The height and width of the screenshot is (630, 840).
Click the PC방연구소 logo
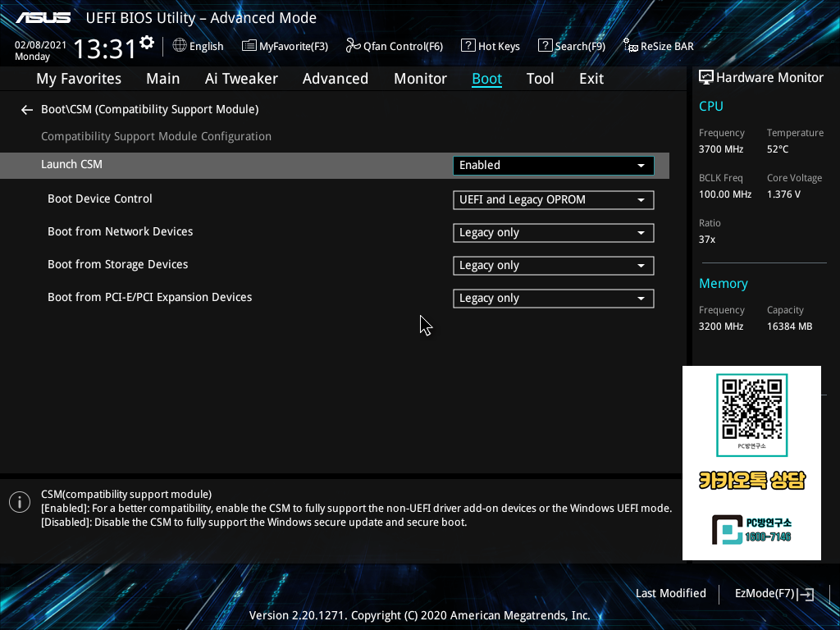(751, 529)
